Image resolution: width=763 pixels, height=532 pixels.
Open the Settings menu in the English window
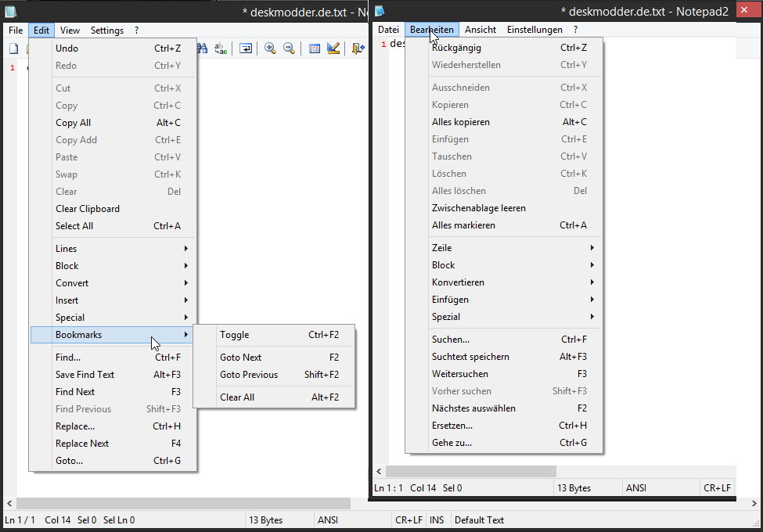(x=107, y=31)
